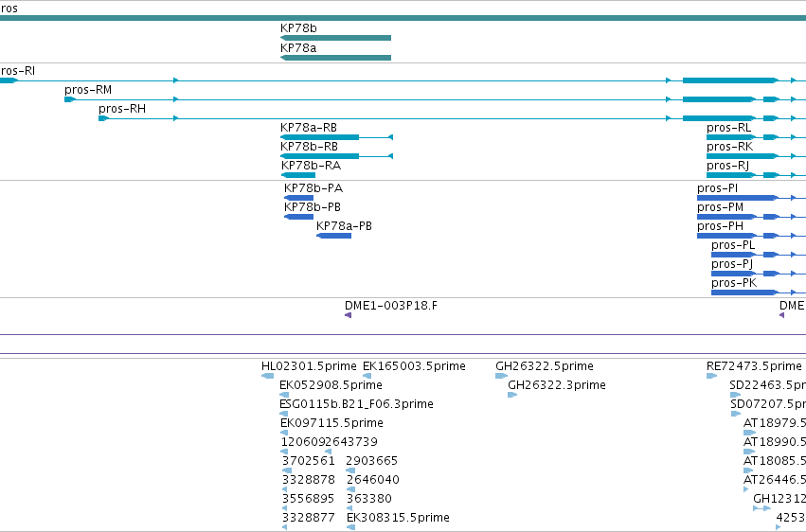806x532 pixels.
Task: Select the 2903665 feature
Action: 350,470
